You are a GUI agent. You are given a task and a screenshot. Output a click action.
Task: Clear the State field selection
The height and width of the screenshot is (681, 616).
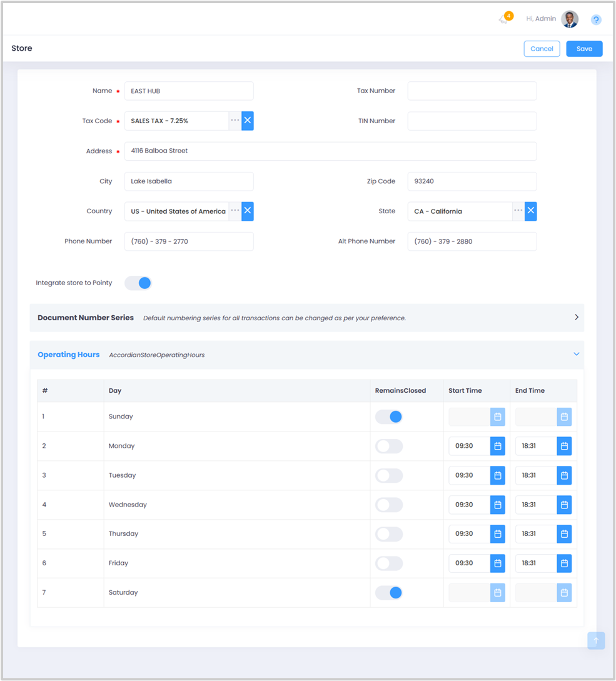click(530, 211)
